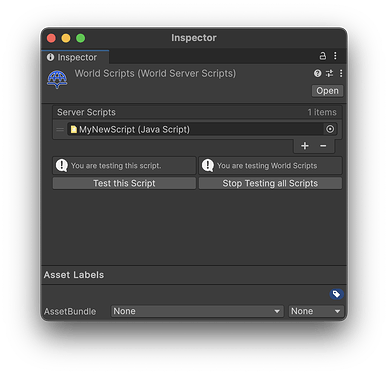Open the asset labels tag icon
387x375 pixels.
(336, 294)
